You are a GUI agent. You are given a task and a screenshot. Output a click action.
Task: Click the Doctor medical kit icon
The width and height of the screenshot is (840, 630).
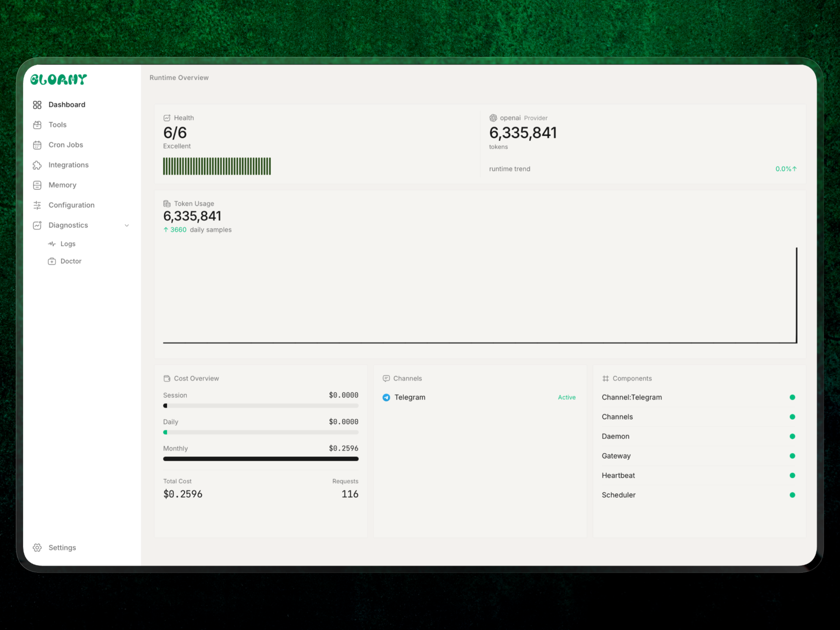(x=52, y=262)
